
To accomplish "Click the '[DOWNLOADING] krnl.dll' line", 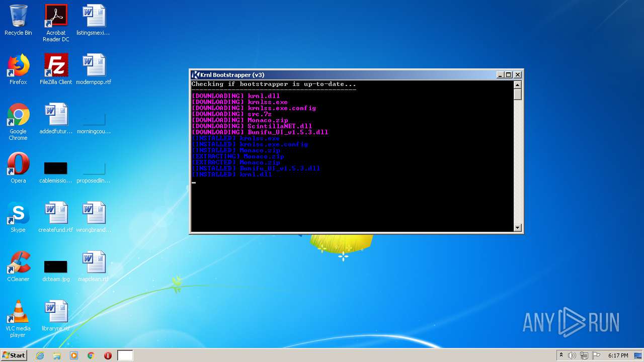I will pos(235,96).
